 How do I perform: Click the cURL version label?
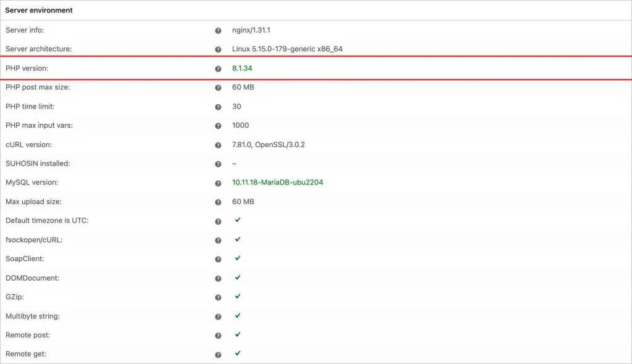click(x=28, y=145)
